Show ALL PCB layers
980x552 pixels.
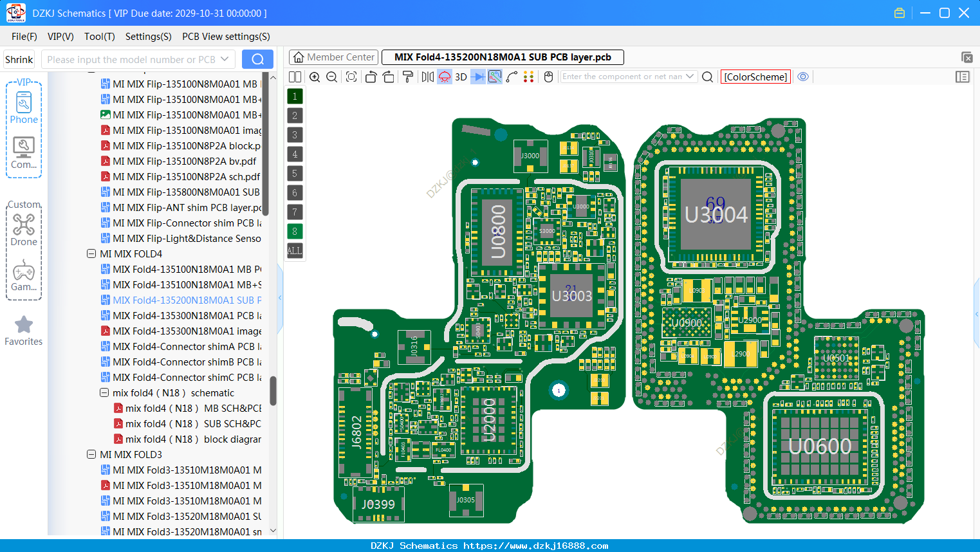295,251
